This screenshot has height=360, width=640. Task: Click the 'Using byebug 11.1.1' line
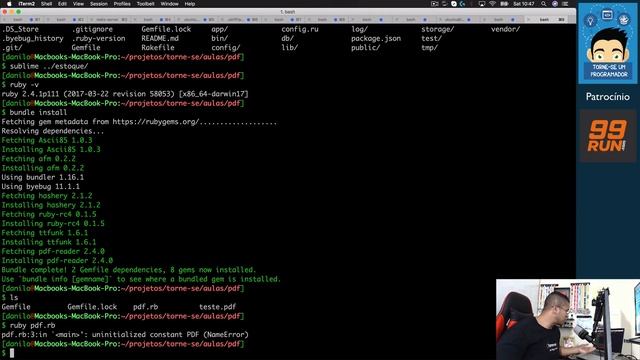40,187
